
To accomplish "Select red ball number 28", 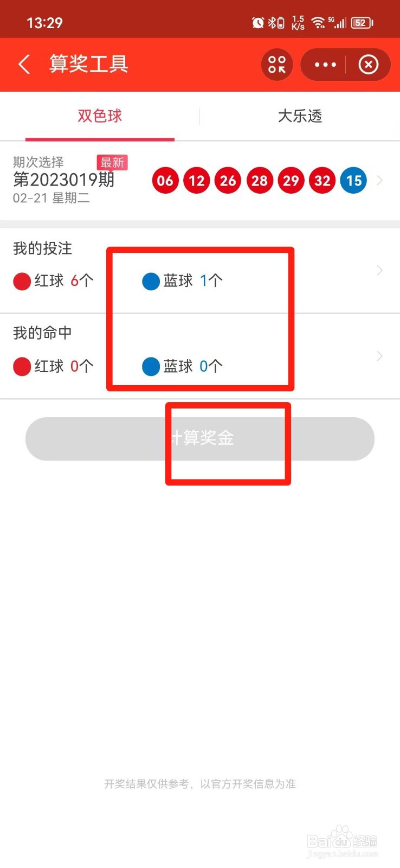I will coord(260,181).
